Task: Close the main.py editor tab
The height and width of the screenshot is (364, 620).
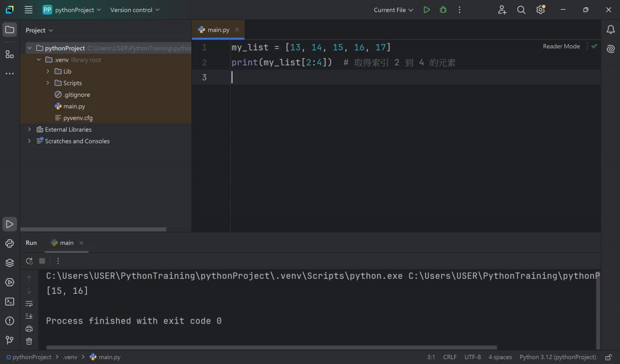Action: pyautogui.click(x=237, y=30)
